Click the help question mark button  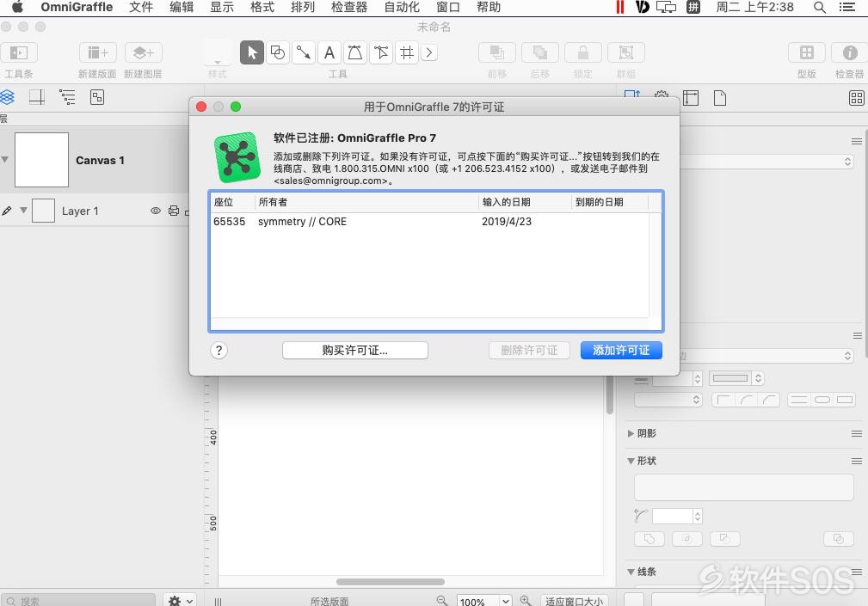point(219,351)
